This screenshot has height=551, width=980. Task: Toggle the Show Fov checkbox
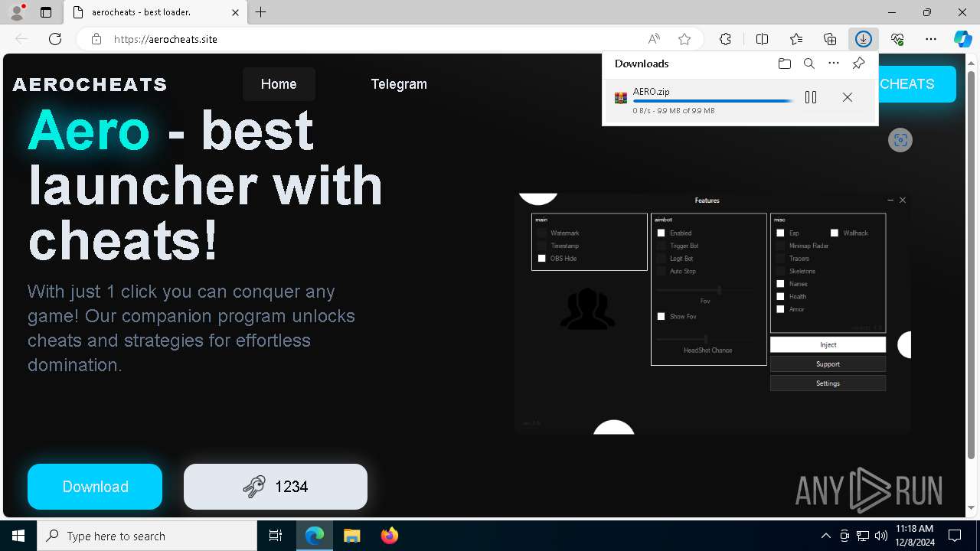661,316
